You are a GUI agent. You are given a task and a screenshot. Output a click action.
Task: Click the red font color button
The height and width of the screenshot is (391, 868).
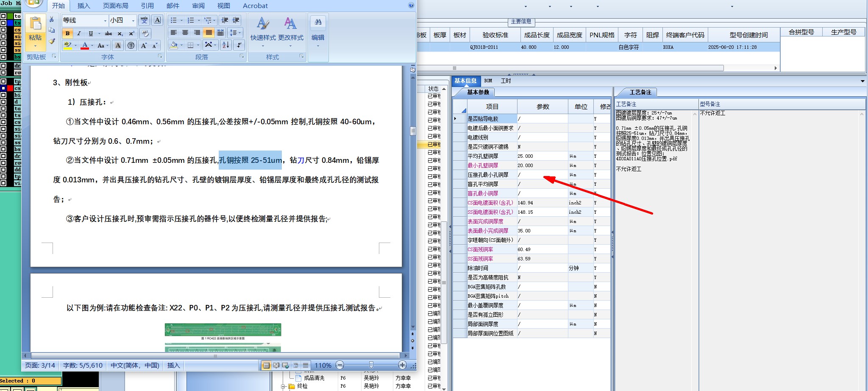(x=85, y=45)
